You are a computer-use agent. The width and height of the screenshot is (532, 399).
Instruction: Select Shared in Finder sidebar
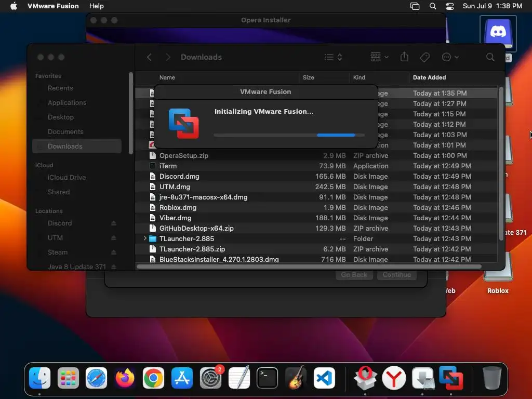[77, 192]
